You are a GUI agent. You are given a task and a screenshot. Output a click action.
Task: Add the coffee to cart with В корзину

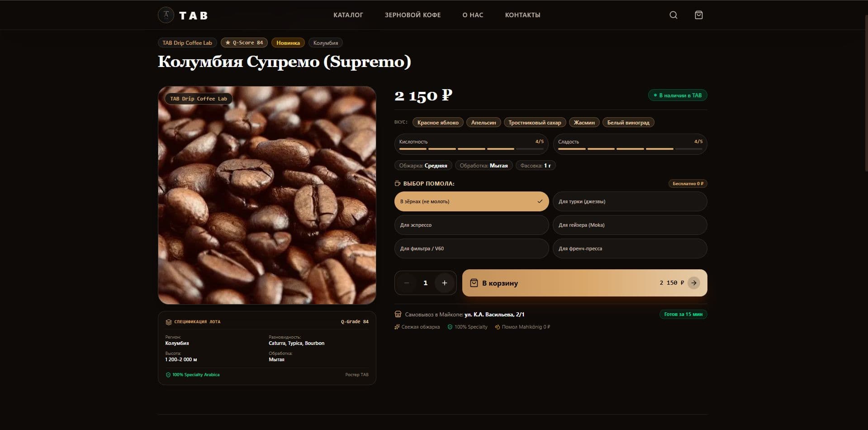(585, 283)
